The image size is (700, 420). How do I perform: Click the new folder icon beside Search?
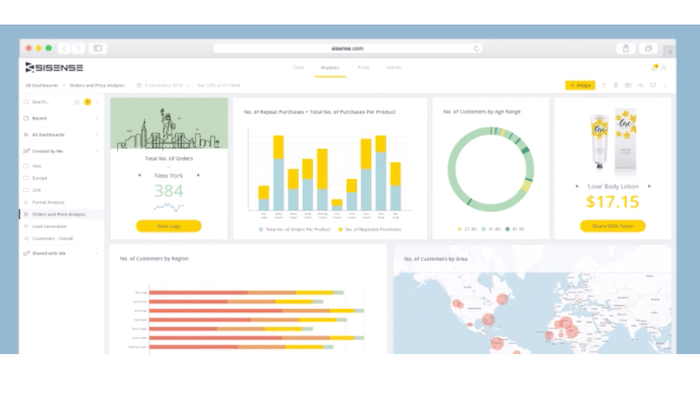[x=77, y=102]
